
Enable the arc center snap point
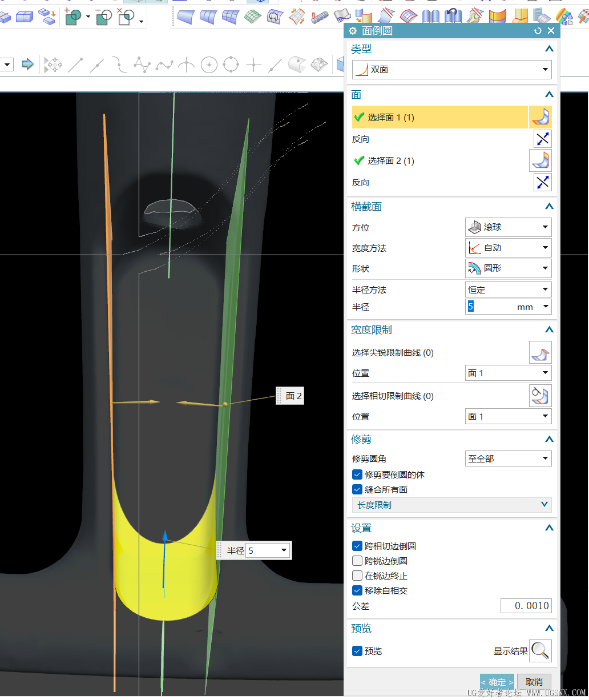(209, 65)
